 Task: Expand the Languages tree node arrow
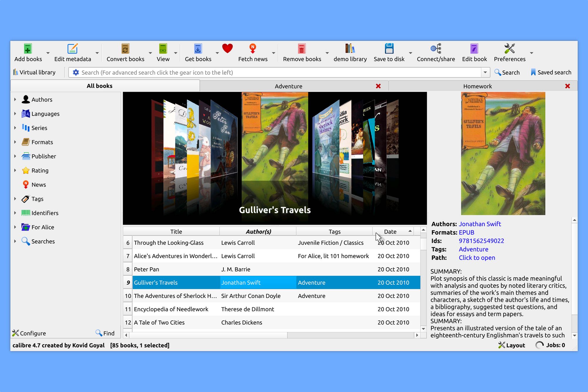pyautogui.click(x=15, y=114)
